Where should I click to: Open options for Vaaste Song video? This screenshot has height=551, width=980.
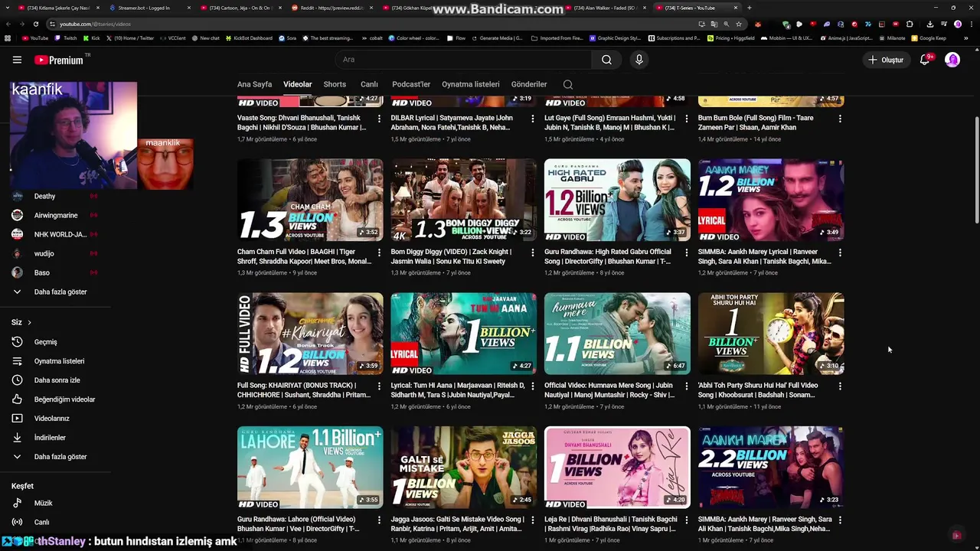coord(379,119)
